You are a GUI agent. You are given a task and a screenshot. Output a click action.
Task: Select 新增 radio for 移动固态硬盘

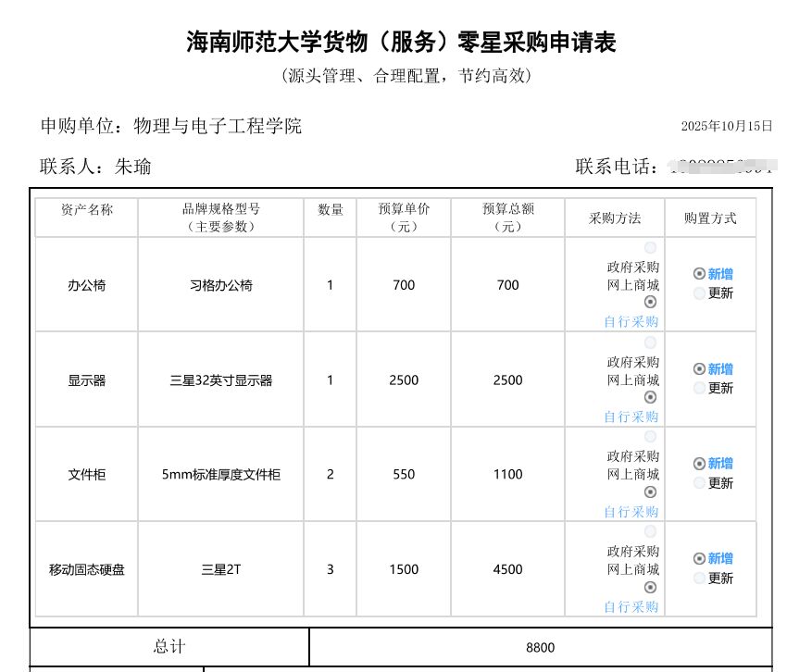[x=699, y=559]
